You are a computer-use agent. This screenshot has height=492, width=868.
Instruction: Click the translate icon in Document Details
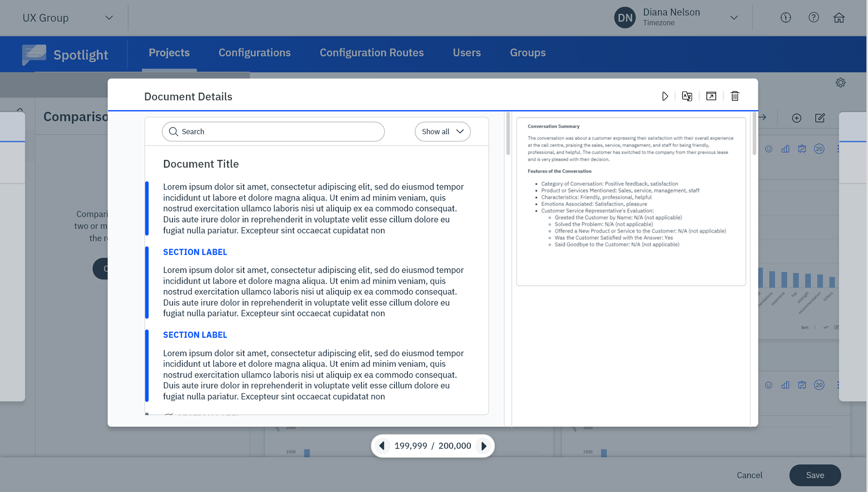click(x=687, y=96)
